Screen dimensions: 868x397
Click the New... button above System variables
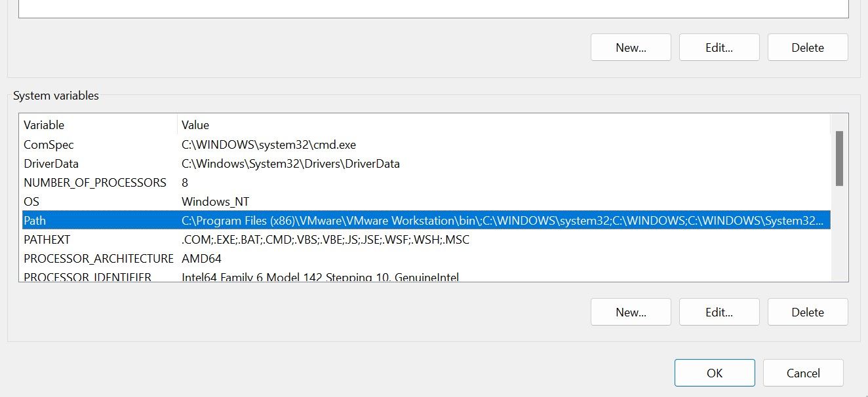[631, 47]
